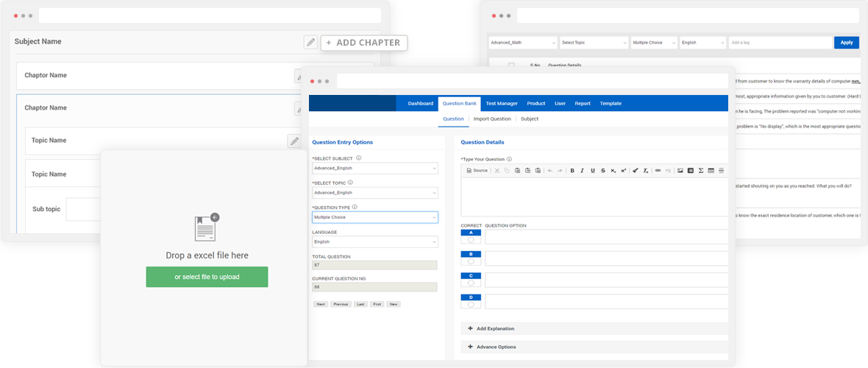Switch to the Subject sub-tab
The height and width of the screenshot is (368, 868).
[x=529, y=118]
